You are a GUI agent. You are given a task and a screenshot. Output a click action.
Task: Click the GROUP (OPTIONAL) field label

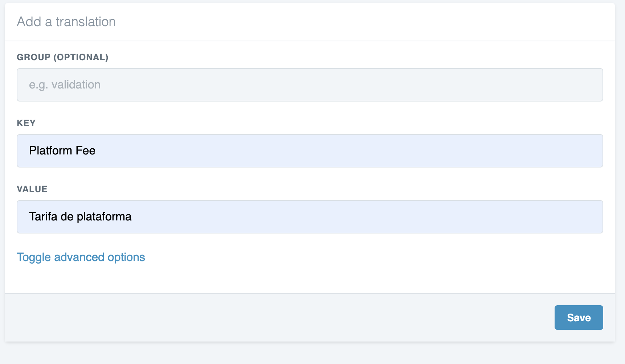pyautogui.click(x=62, y=57)
